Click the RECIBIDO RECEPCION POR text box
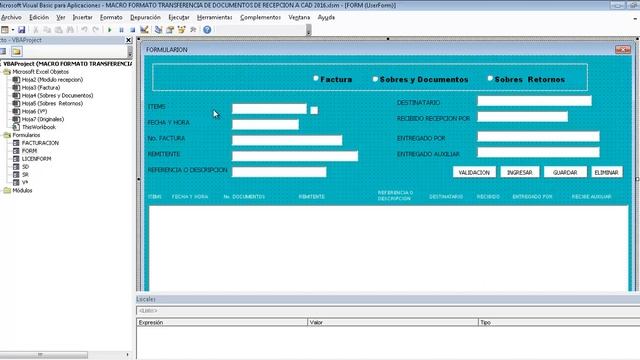Screen dimensions: 640x360 pyautogui.click(x=522, y=117)
